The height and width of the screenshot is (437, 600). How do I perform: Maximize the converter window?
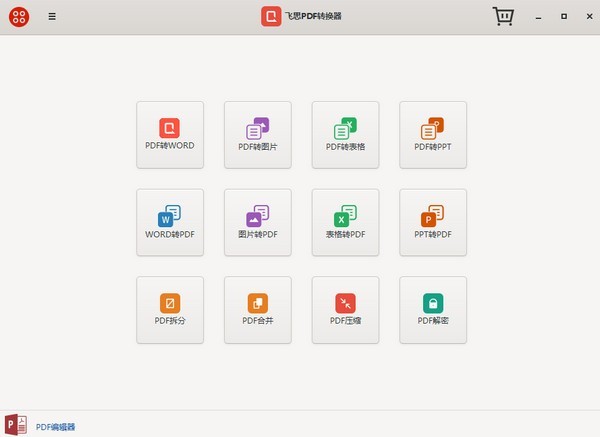[564, 17]
